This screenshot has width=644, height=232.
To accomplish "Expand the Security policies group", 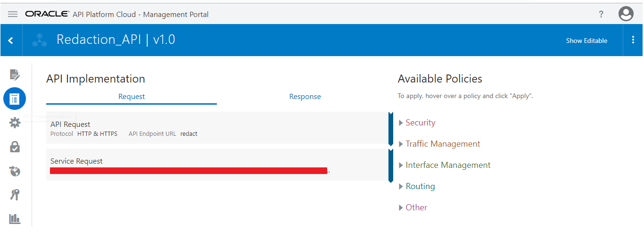I will coord(417,123).
